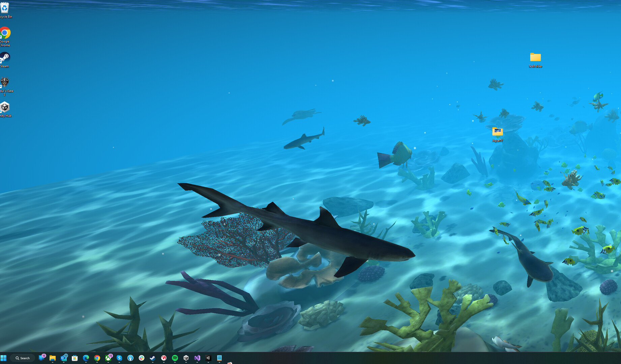
Task: Open Skype from the taskbar
Action: [119, 358]
